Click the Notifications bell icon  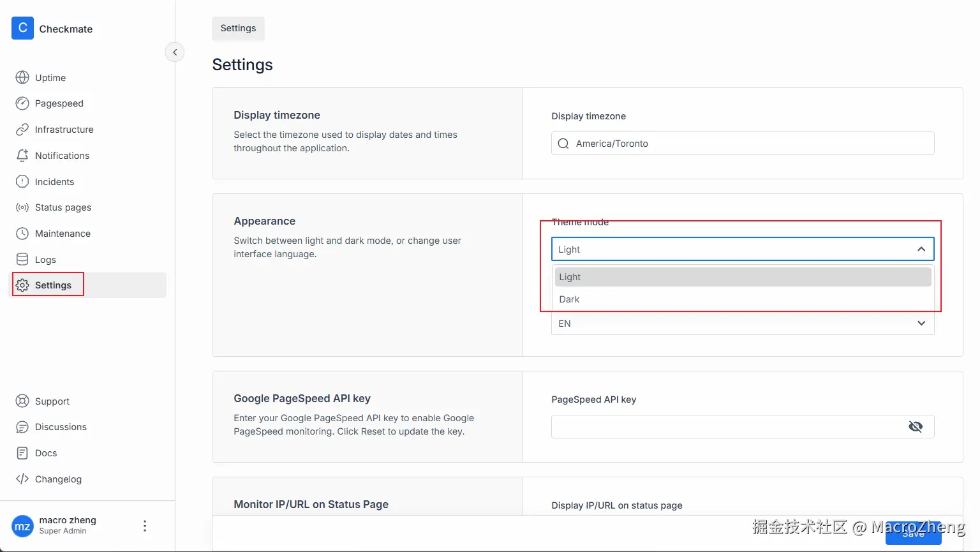coord(22,156)
